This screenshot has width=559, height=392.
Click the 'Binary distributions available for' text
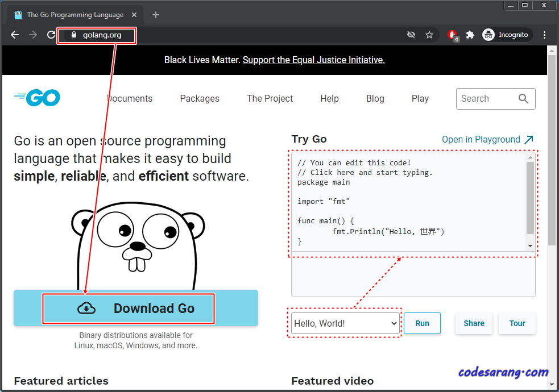click(x=136, y=335)
